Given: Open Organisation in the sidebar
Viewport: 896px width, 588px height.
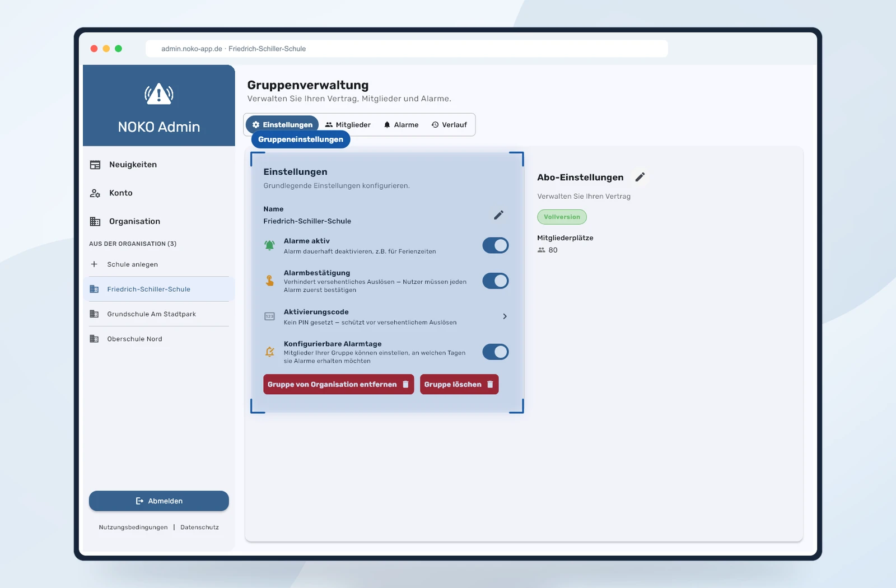Looking at the screenshot, I should pyautogui.click(x=159, y=221).
